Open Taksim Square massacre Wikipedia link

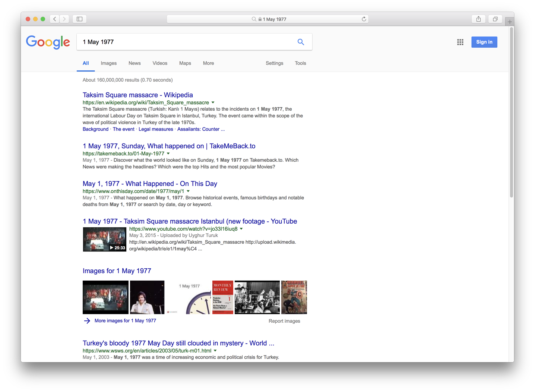138,95
